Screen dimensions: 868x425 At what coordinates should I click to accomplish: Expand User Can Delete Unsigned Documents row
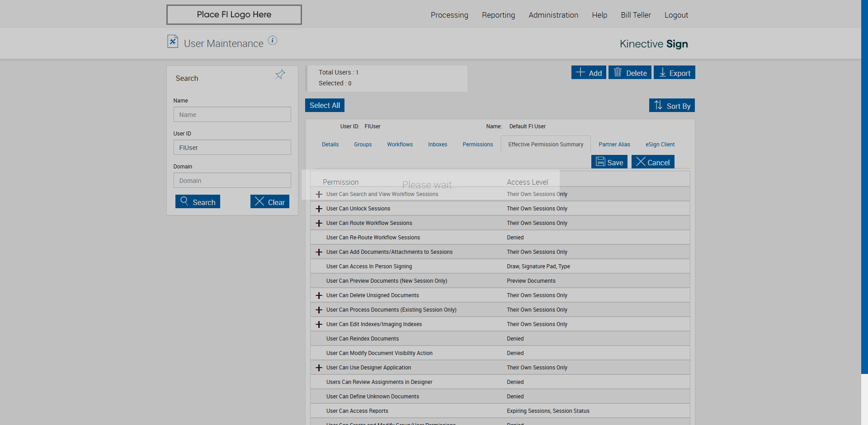pyautogui.click(x=319, y=295)
